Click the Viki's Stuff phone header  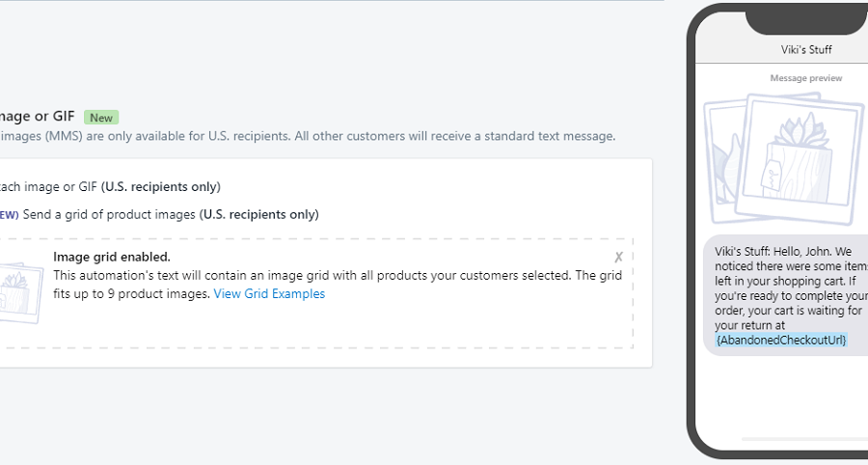[x=806, y=49]
